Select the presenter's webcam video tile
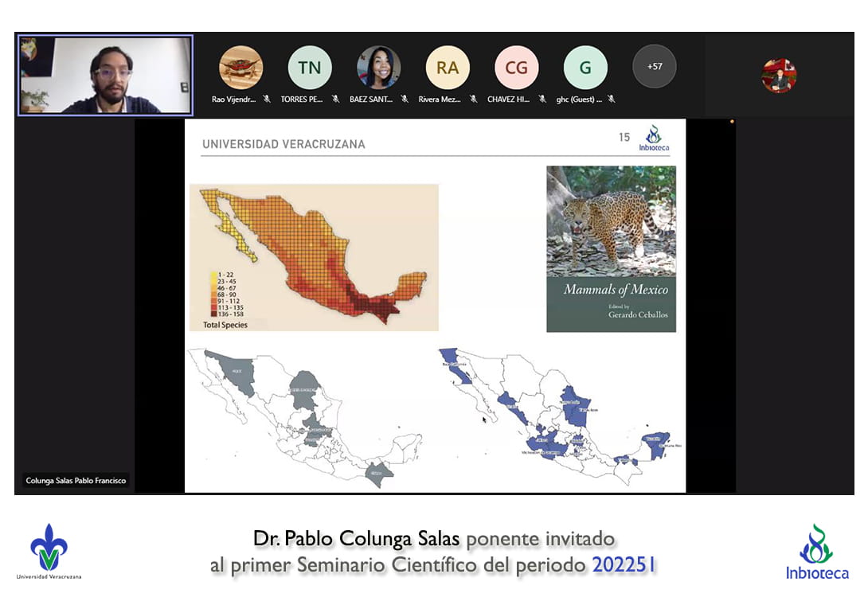The image size is (868, 605). coord(105,75)
